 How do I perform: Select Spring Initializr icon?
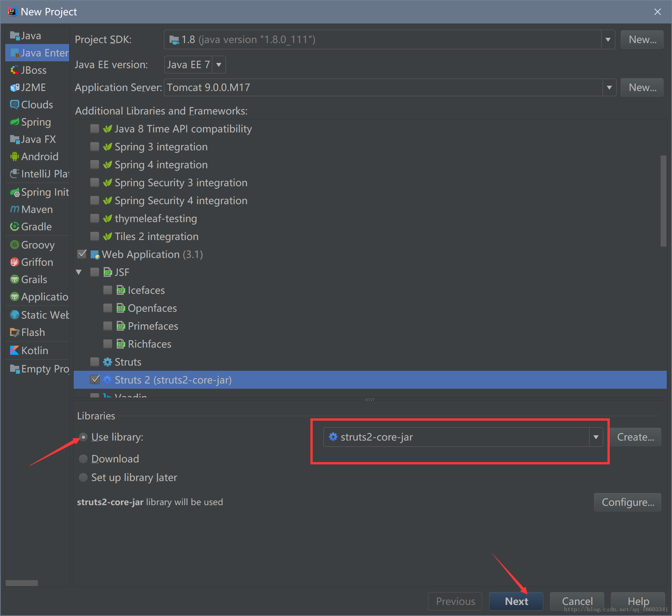(15, 192)
